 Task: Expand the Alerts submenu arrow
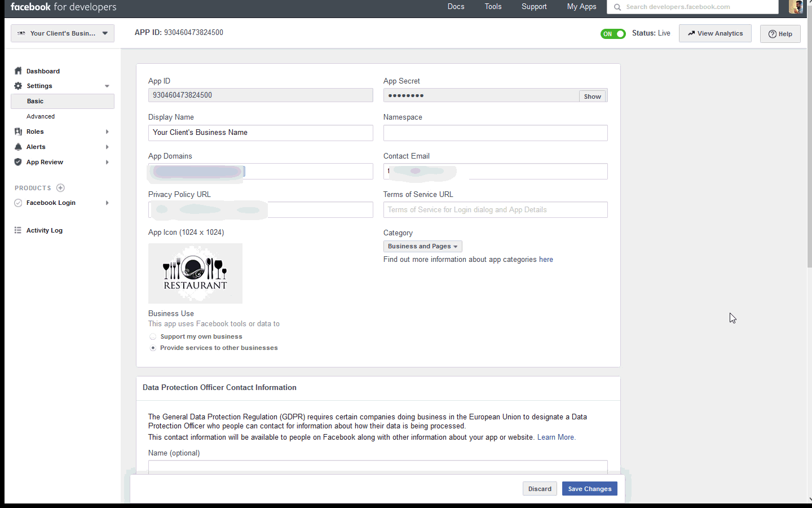point(107,147)
